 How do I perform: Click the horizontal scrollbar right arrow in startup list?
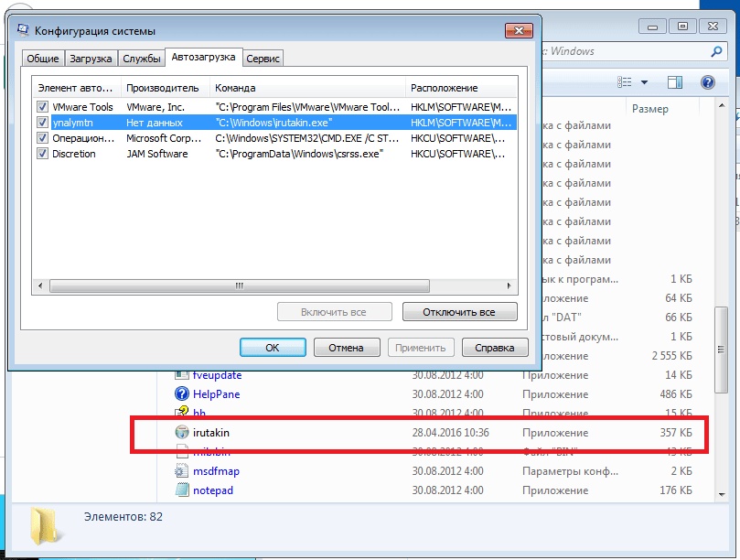[x=509, y=285]
